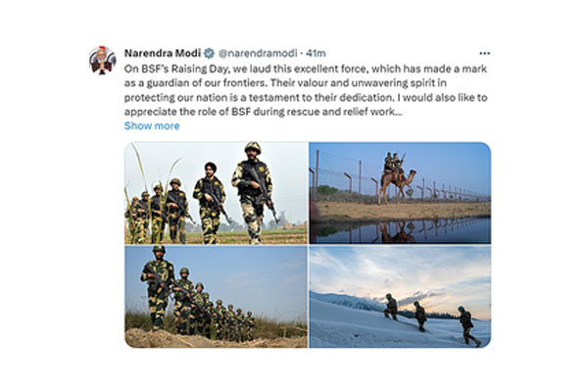588x392 pixels.
Task: Click the 41m timestamp
Action: pos(316,53)
